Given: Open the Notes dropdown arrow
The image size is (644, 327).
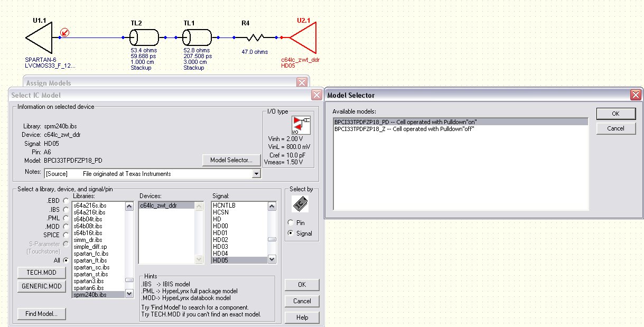Looking at the screenshot, I should coord(257,173).
